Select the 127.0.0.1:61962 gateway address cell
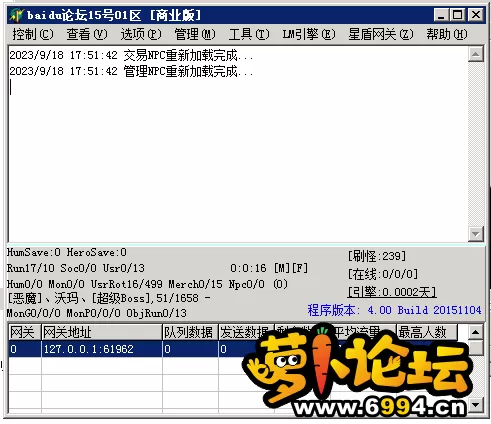Image resolution: width=491 pixels, height=424 pixels. pyautogui.click(x=102, y=349)
